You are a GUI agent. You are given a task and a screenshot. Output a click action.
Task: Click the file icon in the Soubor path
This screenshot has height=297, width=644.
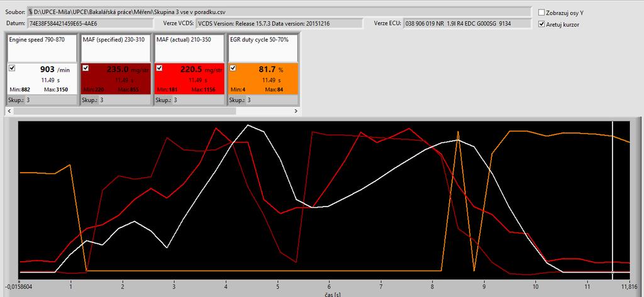pos(30,11)
